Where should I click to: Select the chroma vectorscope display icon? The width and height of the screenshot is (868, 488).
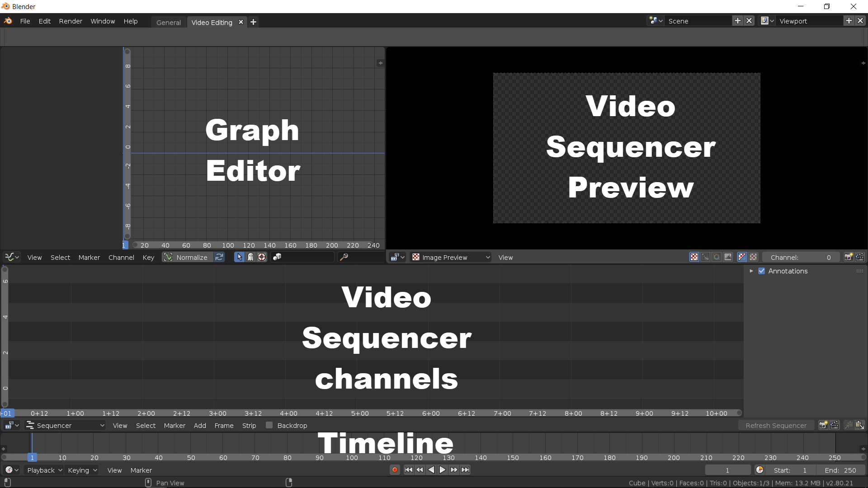click(717, 257)
